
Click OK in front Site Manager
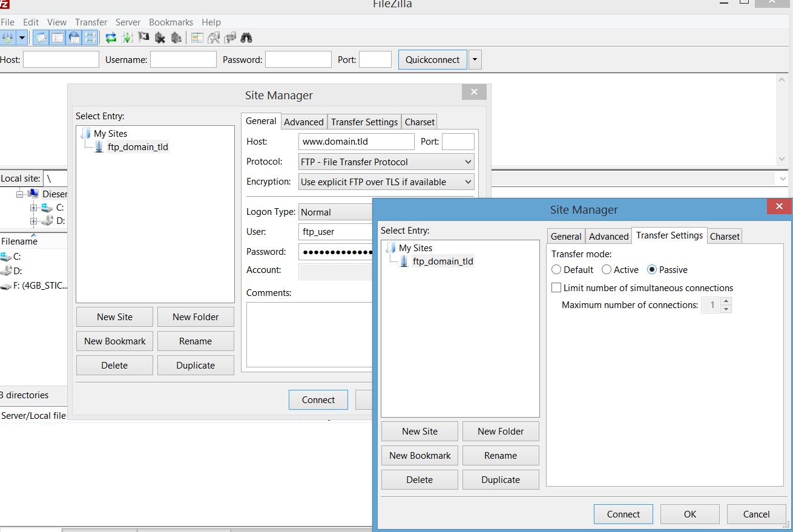(690, 514)
